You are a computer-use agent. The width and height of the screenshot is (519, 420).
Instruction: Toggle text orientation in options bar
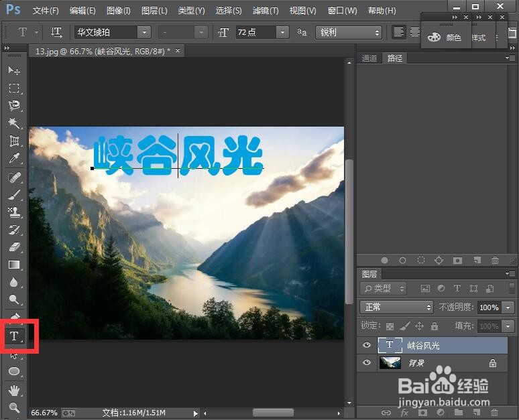(x=56, y=32)
